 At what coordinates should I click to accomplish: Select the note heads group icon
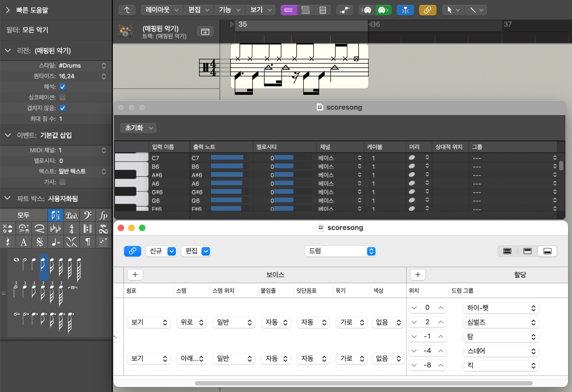click(7, 228)
